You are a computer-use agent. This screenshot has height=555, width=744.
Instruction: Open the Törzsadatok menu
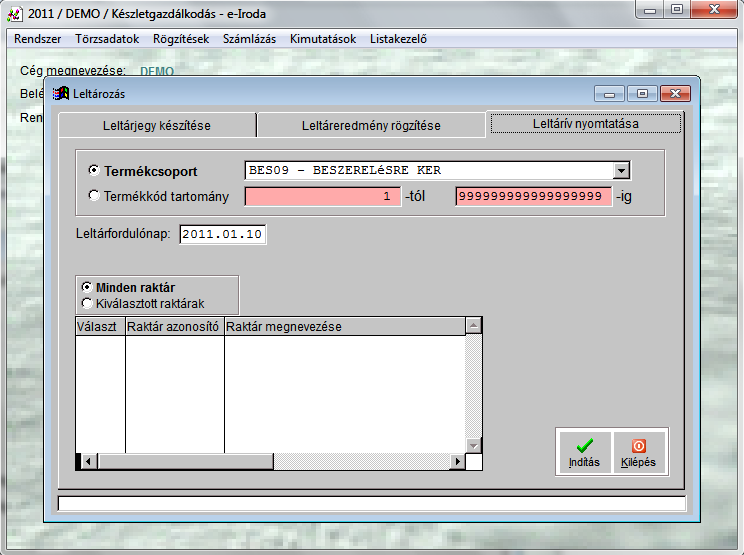point(107,39)
